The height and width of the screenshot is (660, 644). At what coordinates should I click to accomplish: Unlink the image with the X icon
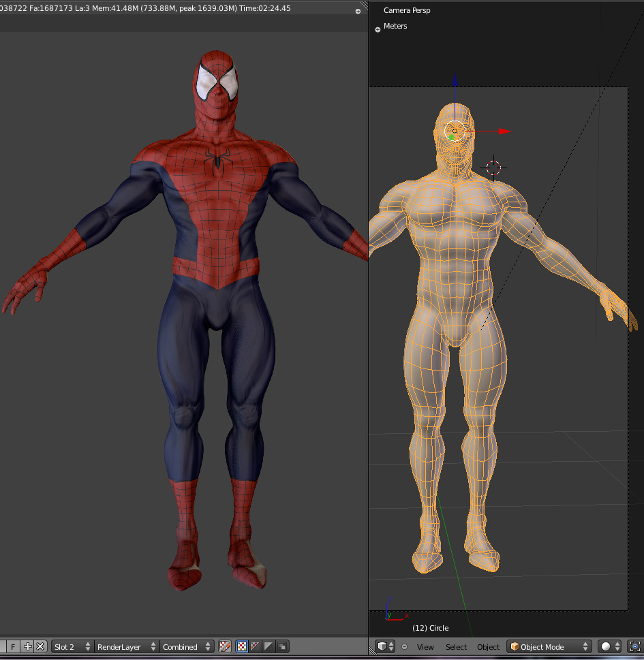tap(40, 646)
